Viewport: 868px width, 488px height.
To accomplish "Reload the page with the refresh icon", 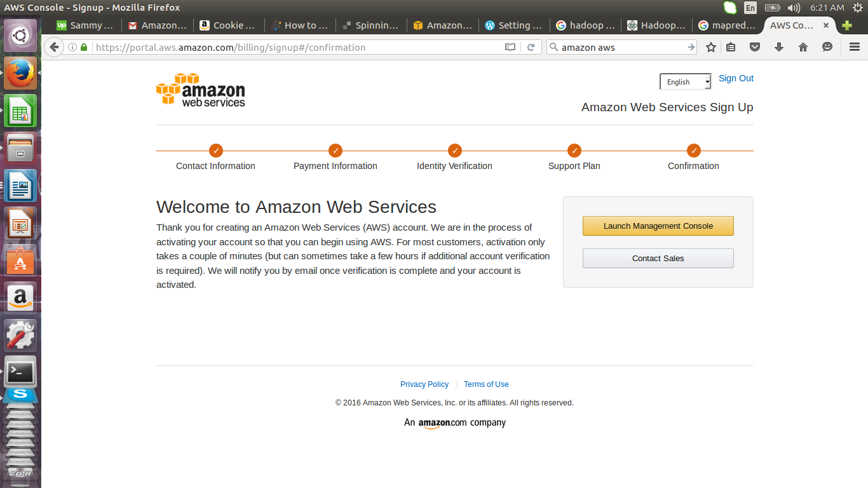I will (531, 47).
